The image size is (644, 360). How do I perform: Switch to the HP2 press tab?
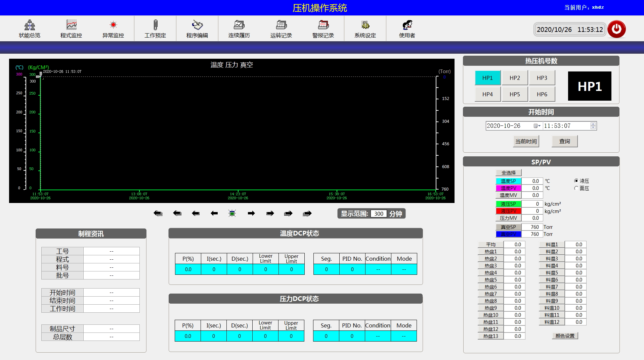(x=515, y=78)
